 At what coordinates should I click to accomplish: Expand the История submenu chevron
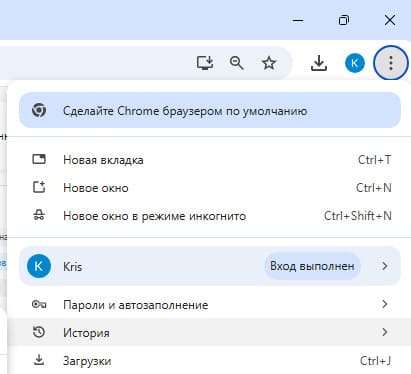[385, 332]
